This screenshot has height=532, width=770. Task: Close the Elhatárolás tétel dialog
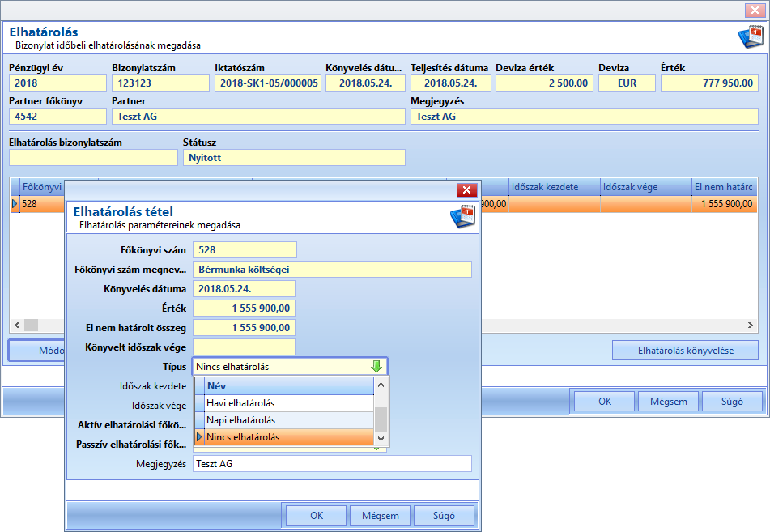click(x=466, y=190)
